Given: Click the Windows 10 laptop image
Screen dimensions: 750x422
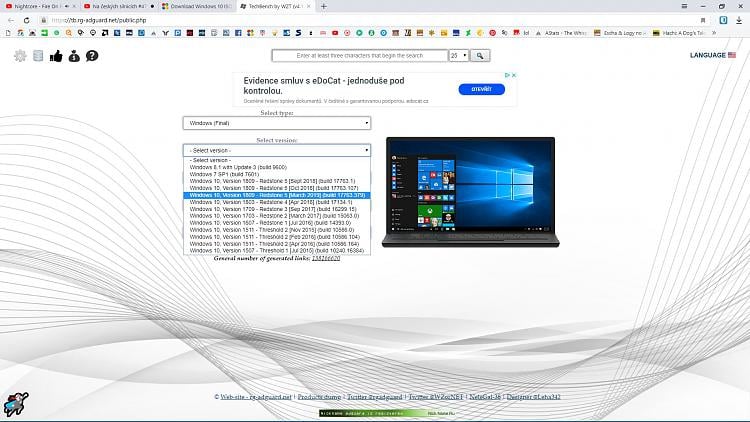Looking at the screenshot, I should pyautogui.click(x=471, y=192).
